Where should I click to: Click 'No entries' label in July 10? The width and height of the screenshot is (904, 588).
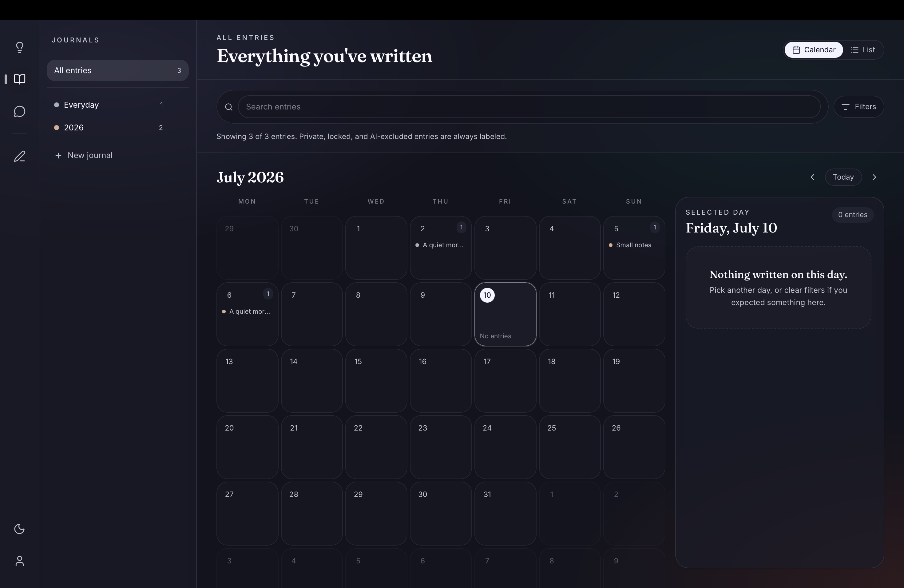pyautogui.click(x=495, y=336)
